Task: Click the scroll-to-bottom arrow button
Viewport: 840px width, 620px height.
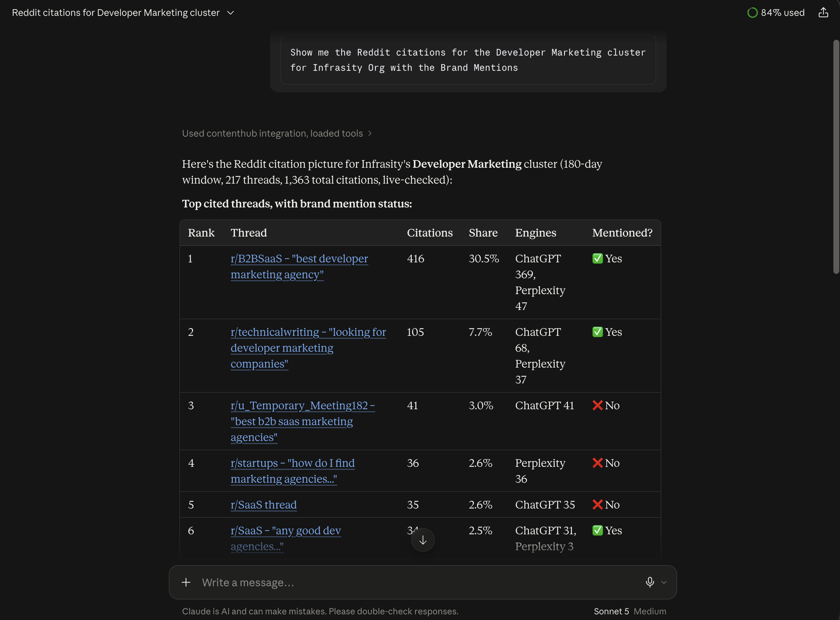Action: (423, 540)
